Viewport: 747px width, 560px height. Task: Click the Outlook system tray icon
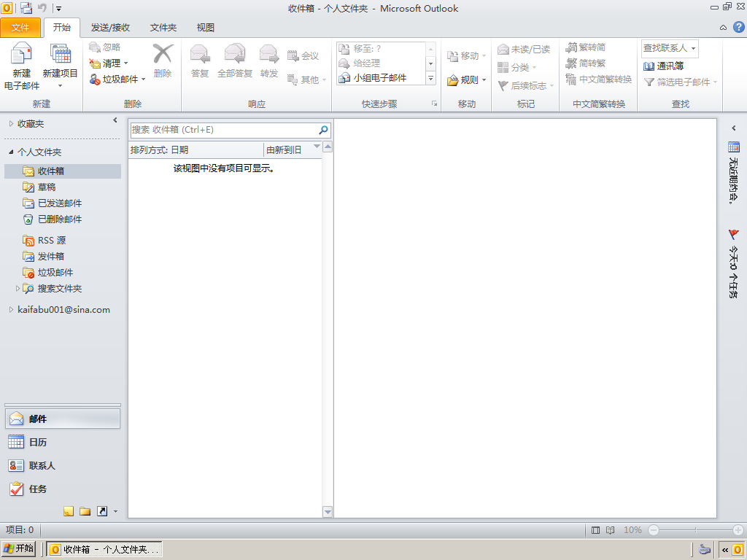pos(737,550)
